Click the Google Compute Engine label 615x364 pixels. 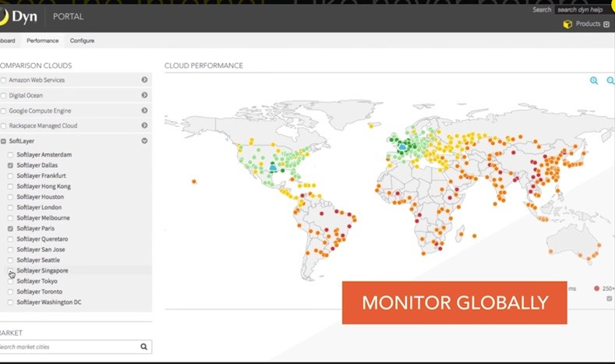point(40,111)
